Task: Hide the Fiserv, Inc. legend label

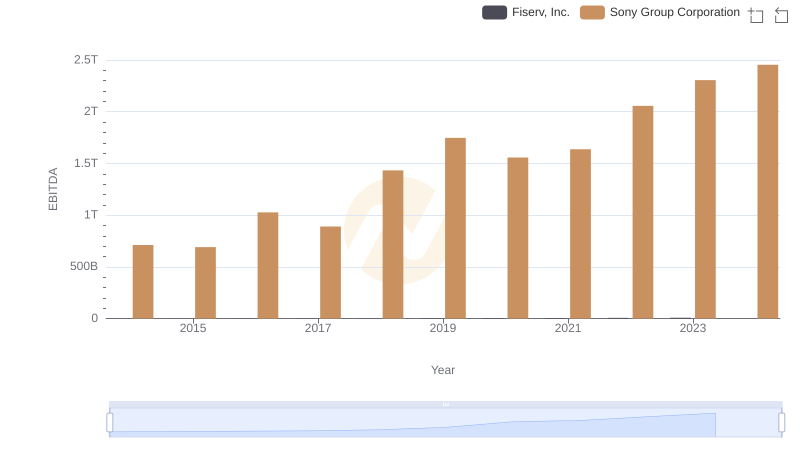Action: click(x=540, y=13)
